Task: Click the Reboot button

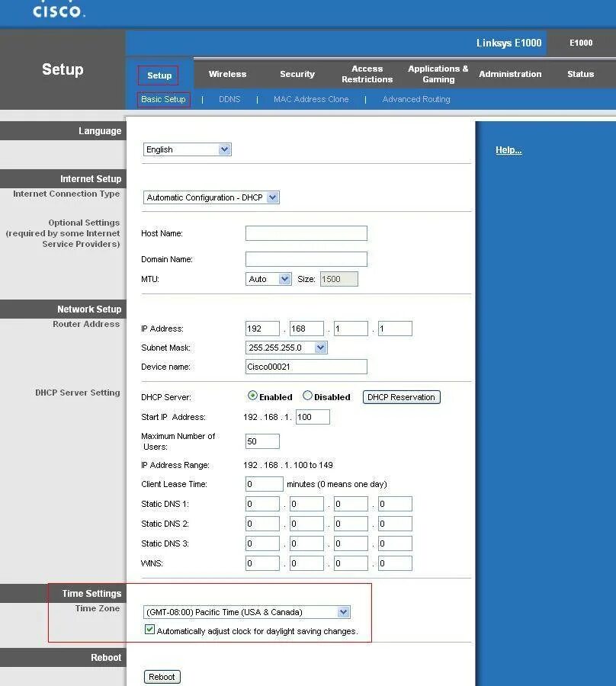Action: click(162, 677)
